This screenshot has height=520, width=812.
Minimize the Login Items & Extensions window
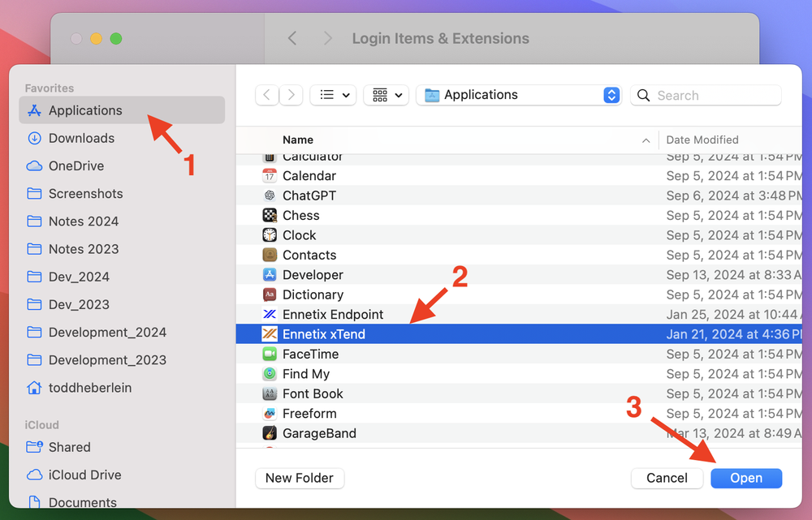97,39
